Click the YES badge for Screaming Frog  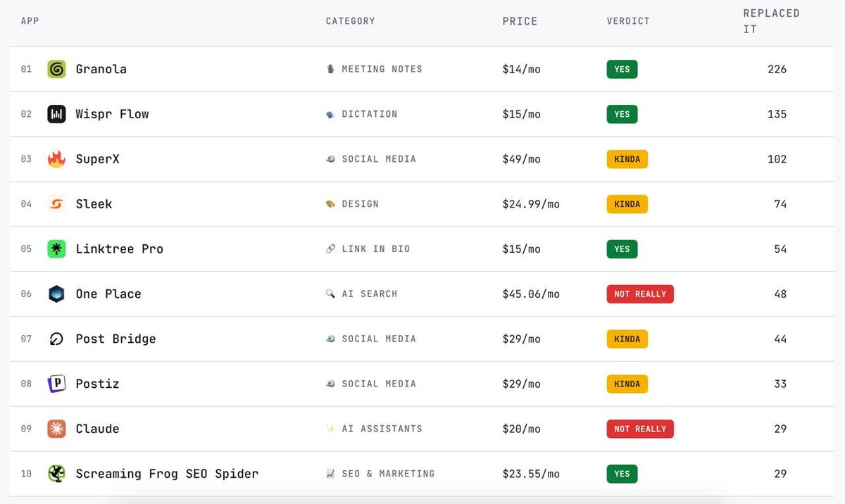[x=622, y=474]
